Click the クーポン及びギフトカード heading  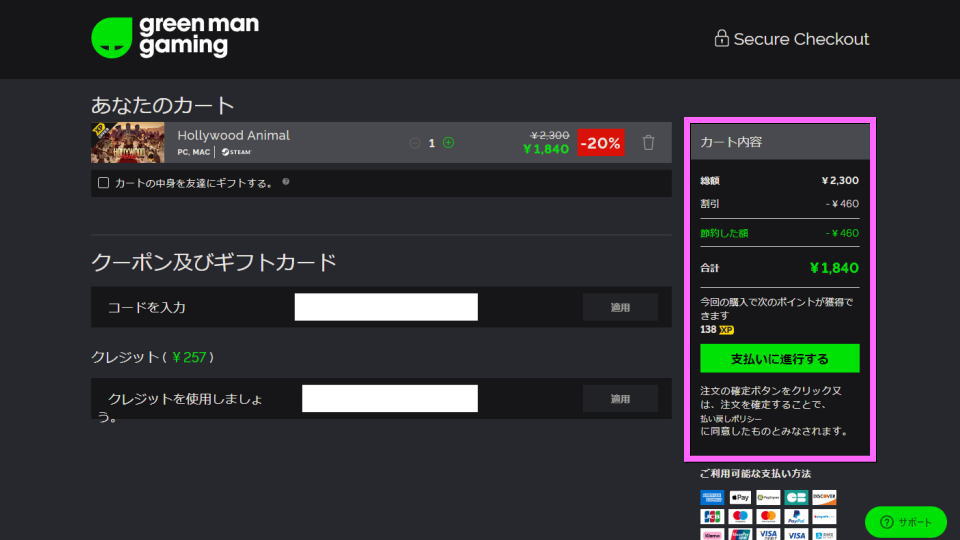[x=214, y=262]
